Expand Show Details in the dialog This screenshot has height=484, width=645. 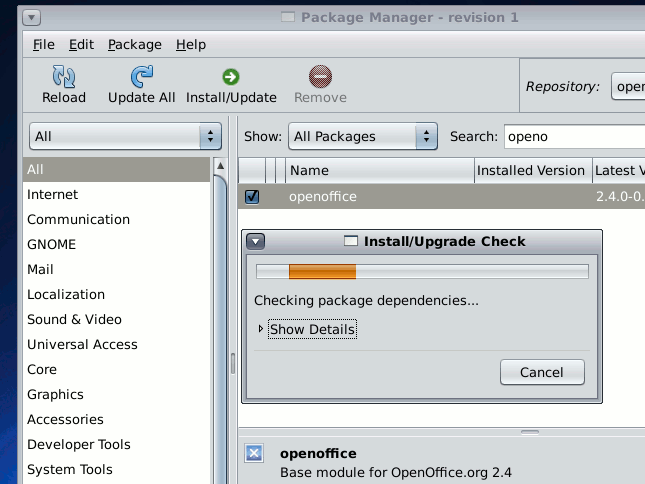pos(312,329)
